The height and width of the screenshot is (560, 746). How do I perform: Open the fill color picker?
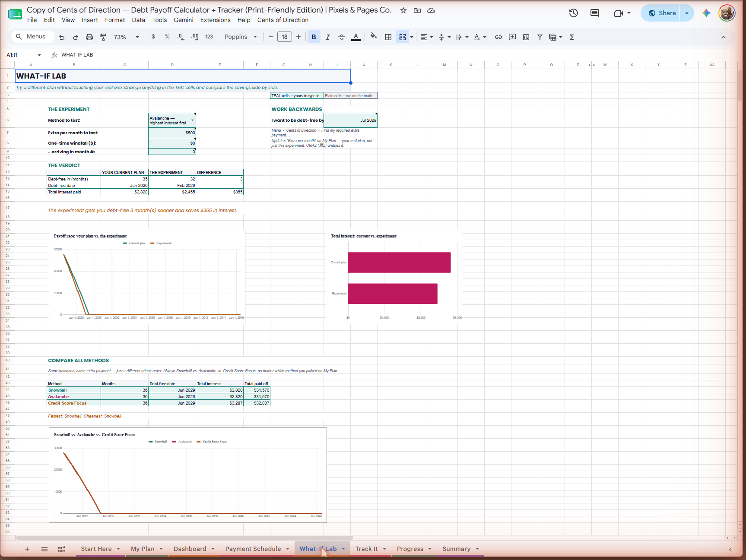point(374,37)
